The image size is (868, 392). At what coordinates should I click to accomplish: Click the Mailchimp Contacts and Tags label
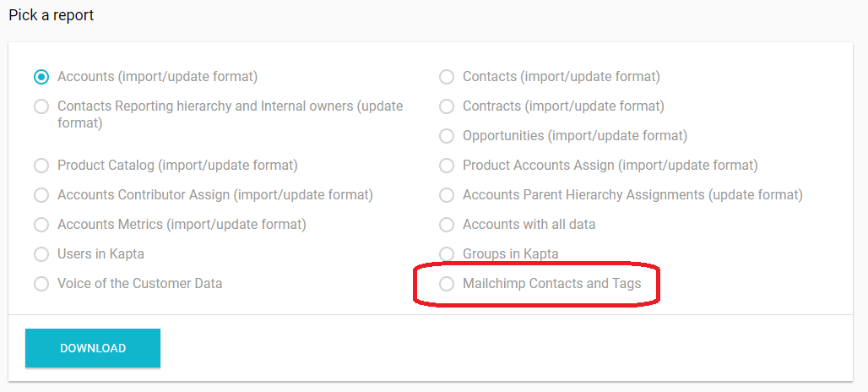click(x=551, y=284)
